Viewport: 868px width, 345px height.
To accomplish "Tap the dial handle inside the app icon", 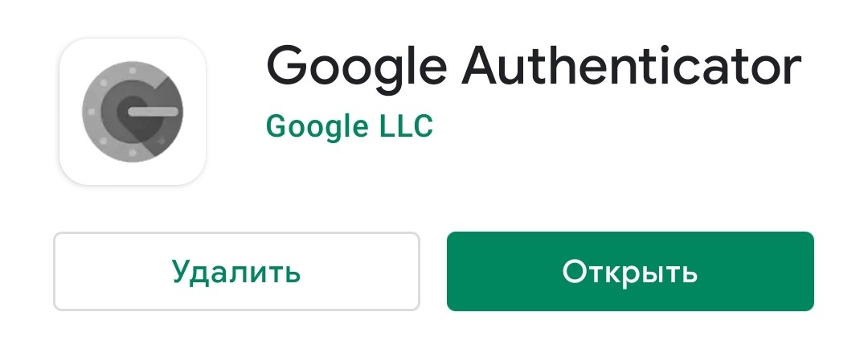I will [x=154, y=111].
